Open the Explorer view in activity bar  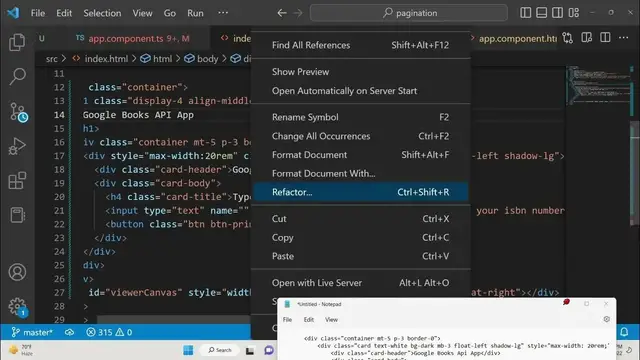17,42
